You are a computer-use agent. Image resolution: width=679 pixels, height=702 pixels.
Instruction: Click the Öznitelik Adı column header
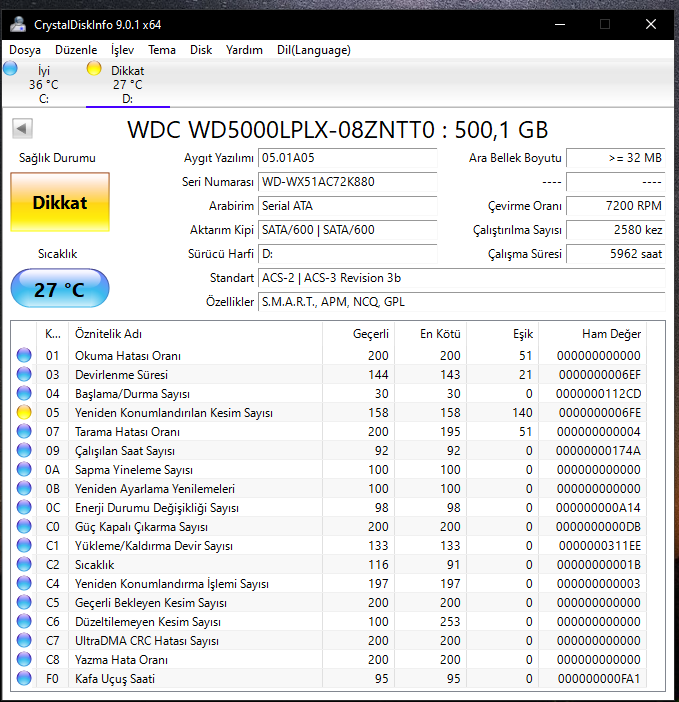pos(195,334)
